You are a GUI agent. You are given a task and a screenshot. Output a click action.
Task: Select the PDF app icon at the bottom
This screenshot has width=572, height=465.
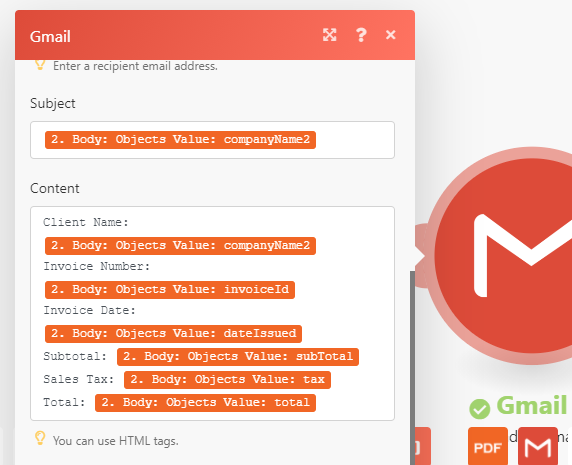488,446
